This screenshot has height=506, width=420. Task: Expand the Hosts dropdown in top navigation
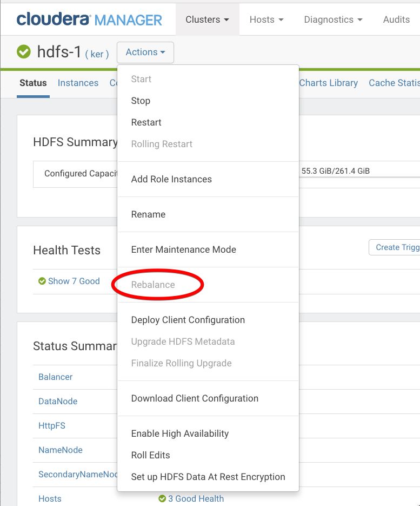266,19
